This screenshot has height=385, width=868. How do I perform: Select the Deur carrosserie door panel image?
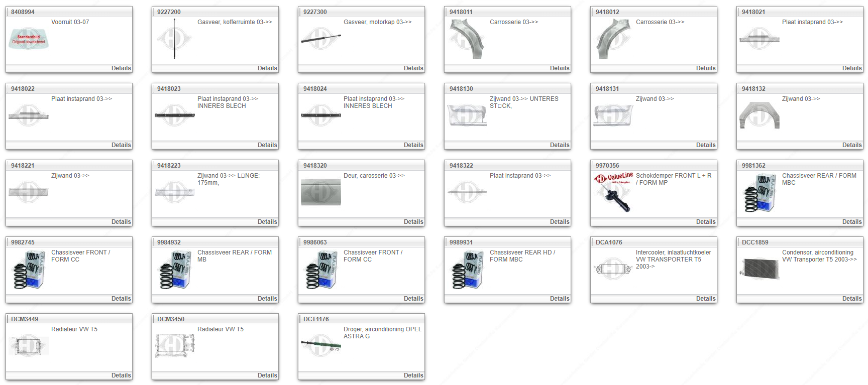pos(320,192)
